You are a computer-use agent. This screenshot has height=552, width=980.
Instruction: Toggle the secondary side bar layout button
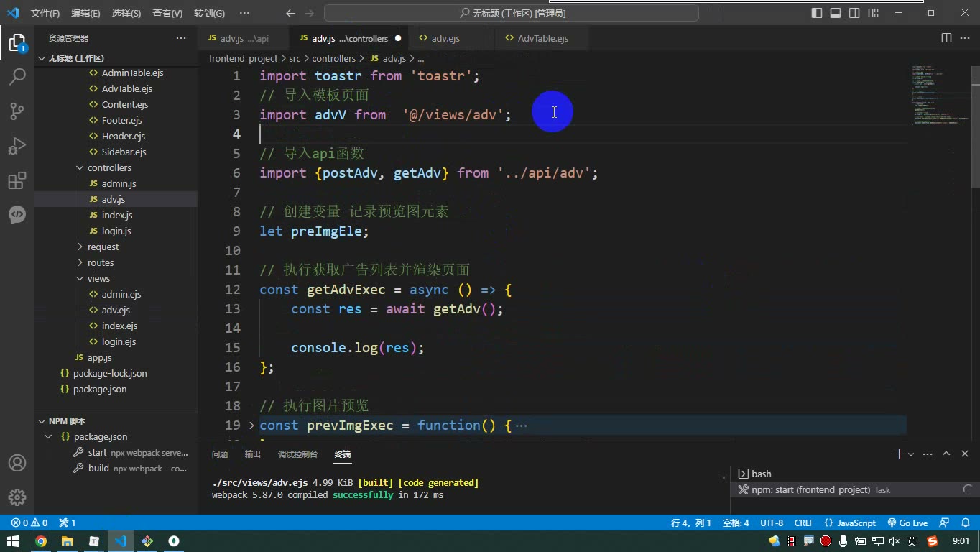click(x=854, y=13)
